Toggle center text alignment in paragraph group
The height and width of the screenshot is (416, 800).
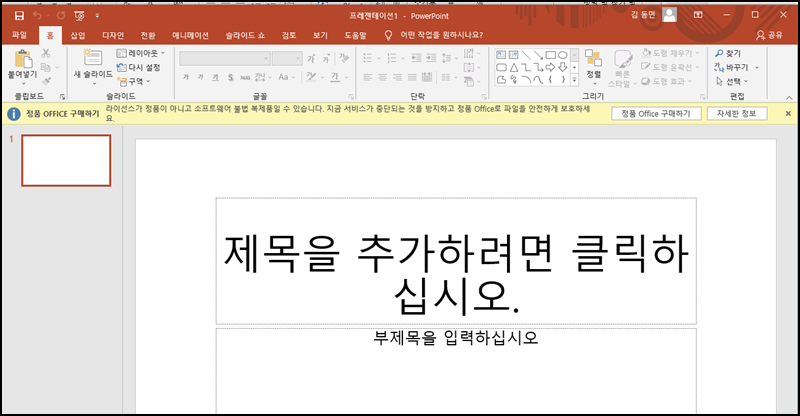(383, 78)
